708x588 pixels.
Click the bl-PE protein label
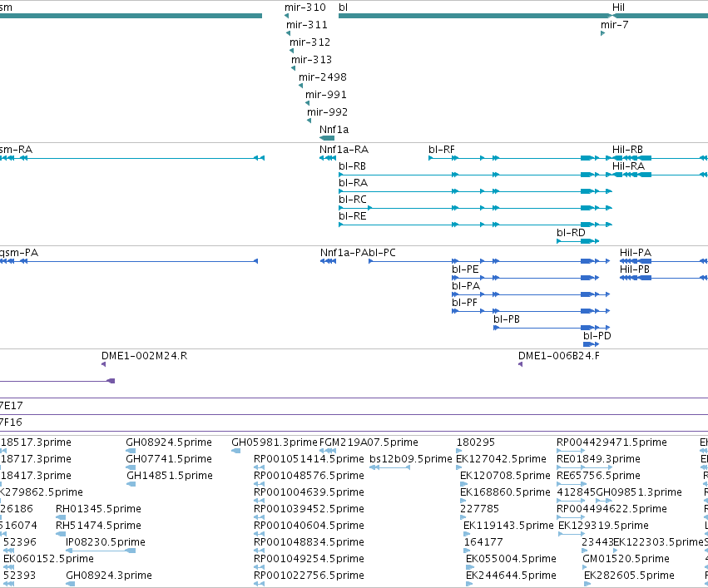point(465,269)
